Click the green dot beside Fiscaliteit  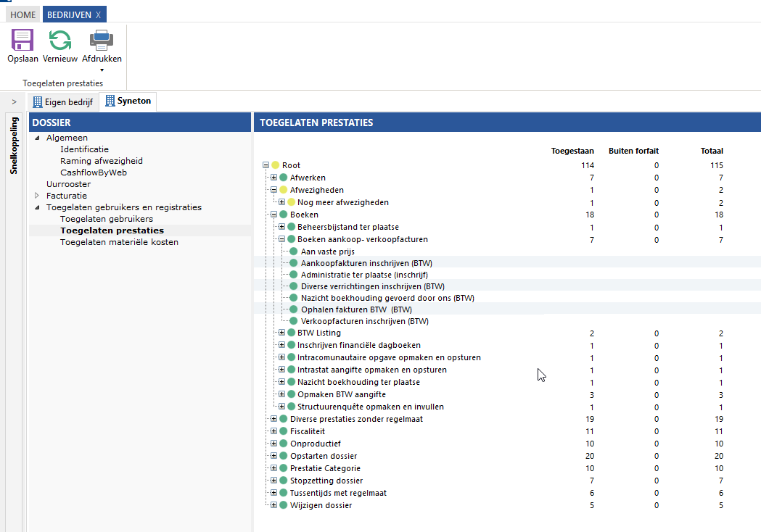tap(284, 431)
